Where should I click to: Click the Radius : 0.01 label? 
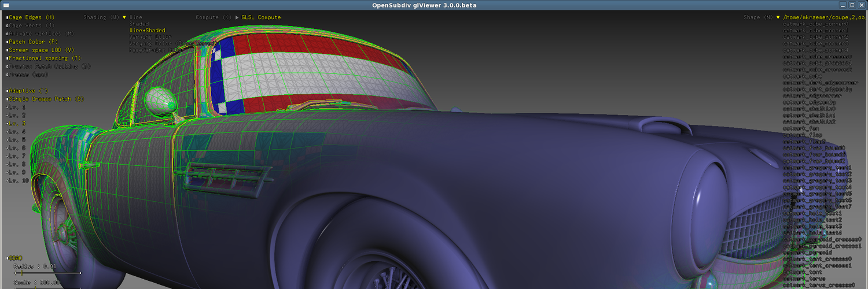[x=35, y=266]
